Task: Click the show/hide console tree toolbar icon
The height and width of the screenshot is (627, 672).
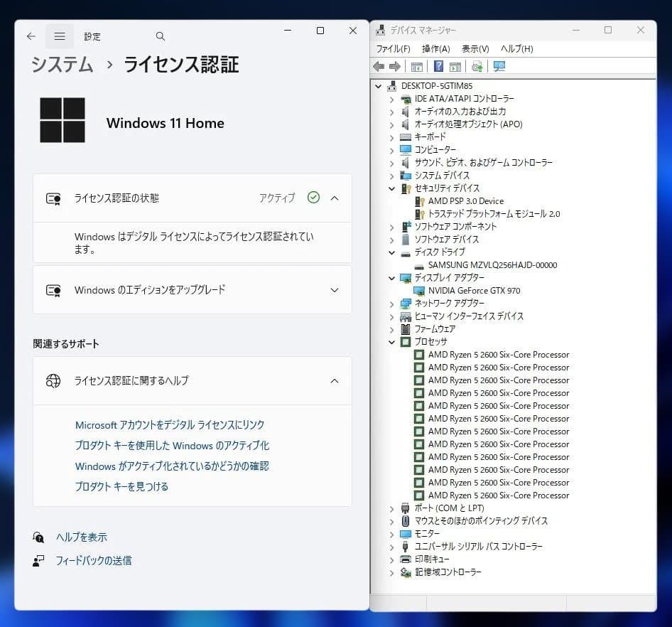Action: pos(417,66)
